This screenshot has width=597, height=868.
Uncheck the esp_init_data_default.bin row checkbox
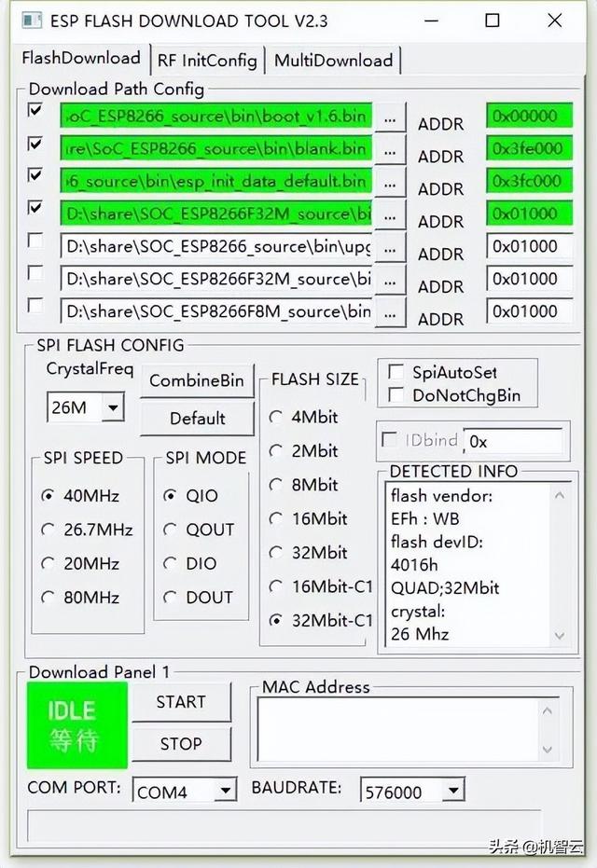(x=35, y=175)
